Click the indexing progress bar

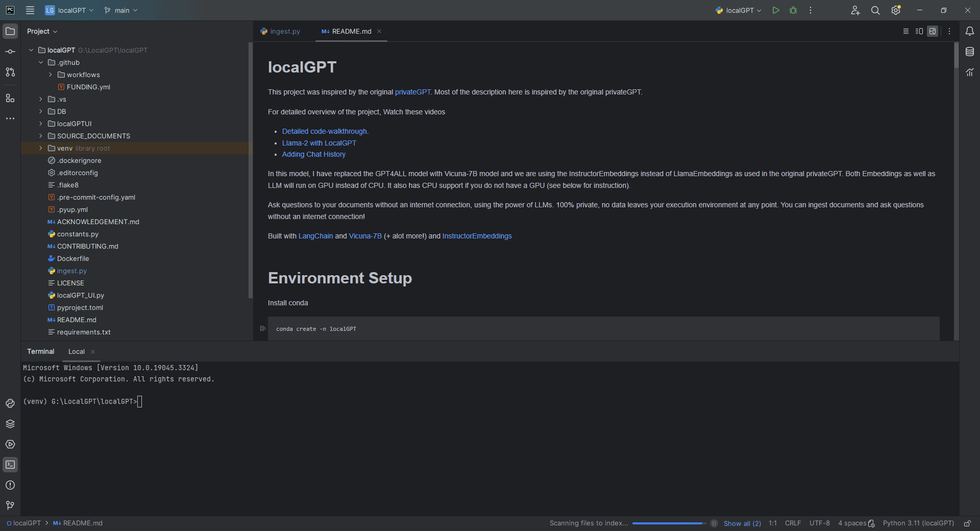pos(669,523)
